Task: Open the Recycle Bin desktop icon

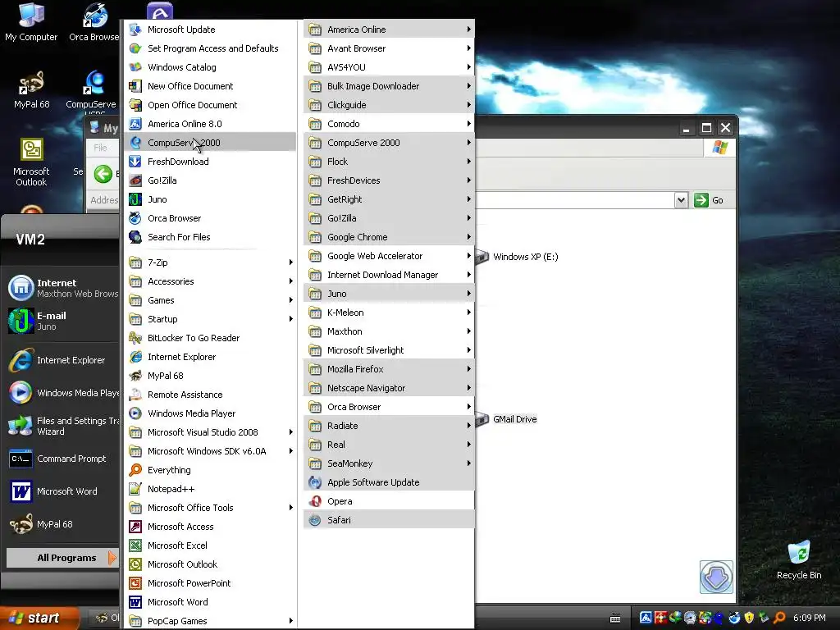Action: (799, 559)
